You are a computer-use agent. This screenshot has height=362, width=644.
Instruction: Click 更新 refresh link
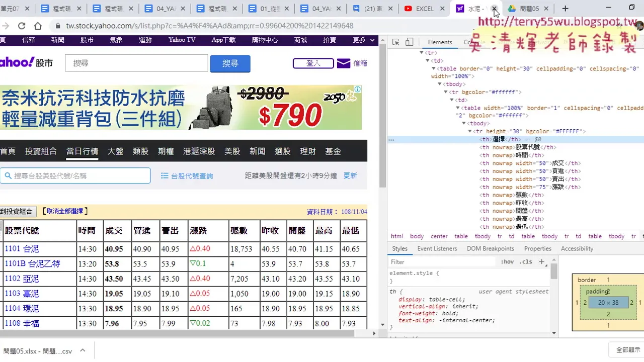350,175
